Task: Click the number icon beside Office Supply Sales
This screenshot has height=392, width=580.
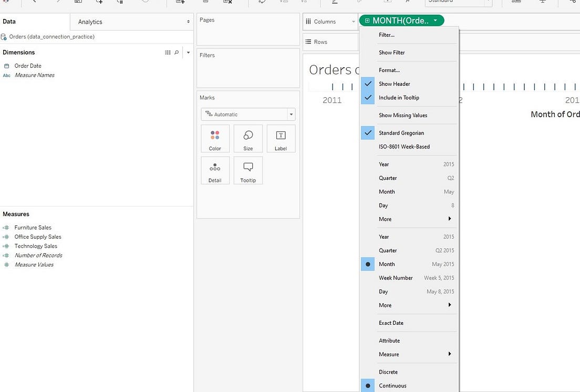Action: (x=6, y=236)
